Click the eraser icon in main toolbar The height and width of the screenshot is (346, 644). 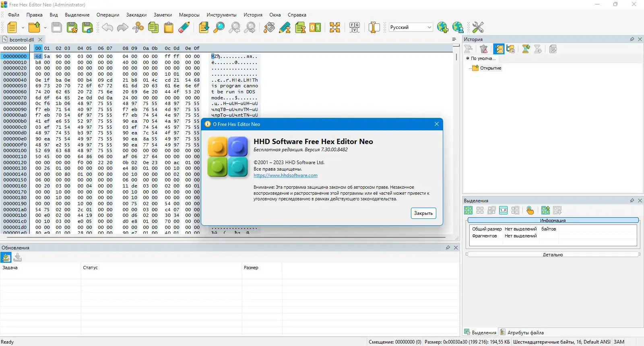[x=184, y=27]
